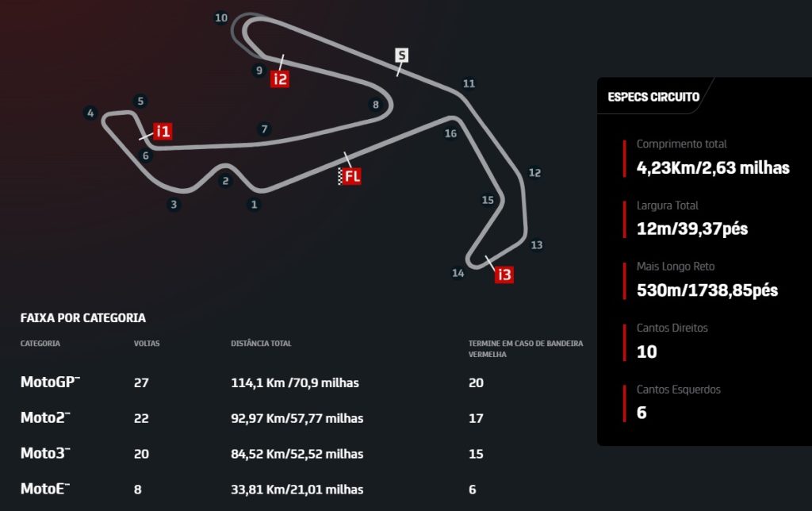Open the ESPECS CIRCUITO tab

point(653,97)
